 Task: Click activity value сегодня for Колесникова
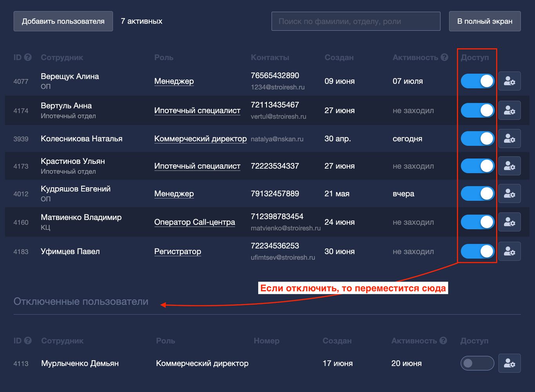tap(407, 139)
